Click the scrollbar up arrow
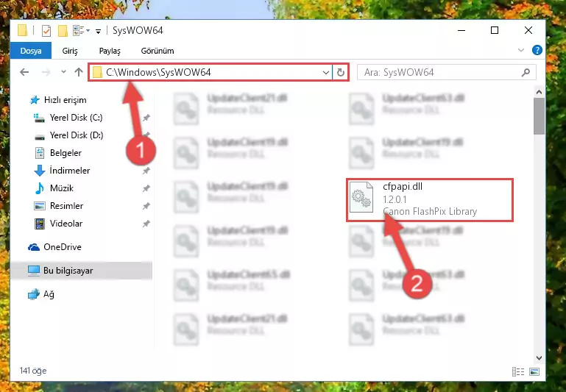The image size is (566, 392). click(x=539, y=92)
